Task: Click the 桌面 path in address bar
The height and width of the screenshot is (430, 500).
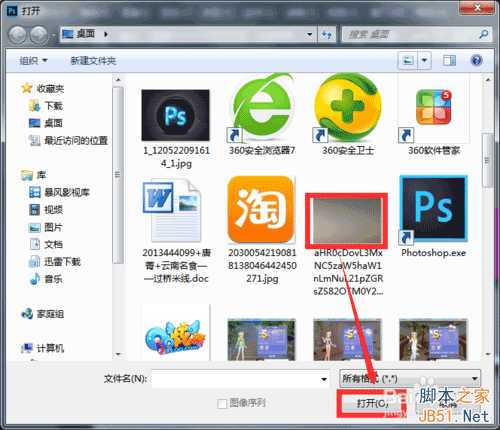Action: click(x=86, y=34)
